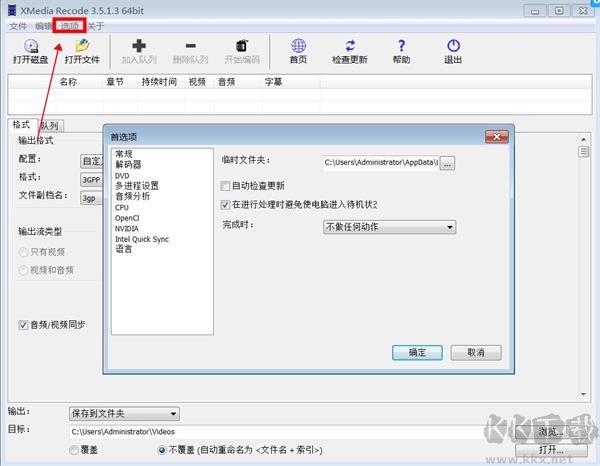Image resolution: width=600 pixels, height=466 pixels.
Task: Toggle the prevent standby while processing checkbox
Action: point(225,205)
